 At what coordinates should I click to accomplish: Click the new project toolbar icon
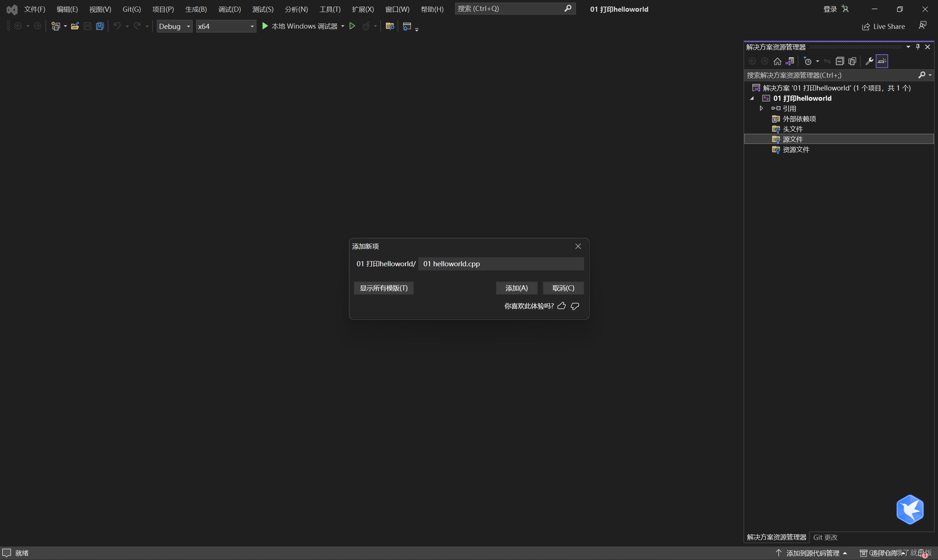[x=56, y=26]
